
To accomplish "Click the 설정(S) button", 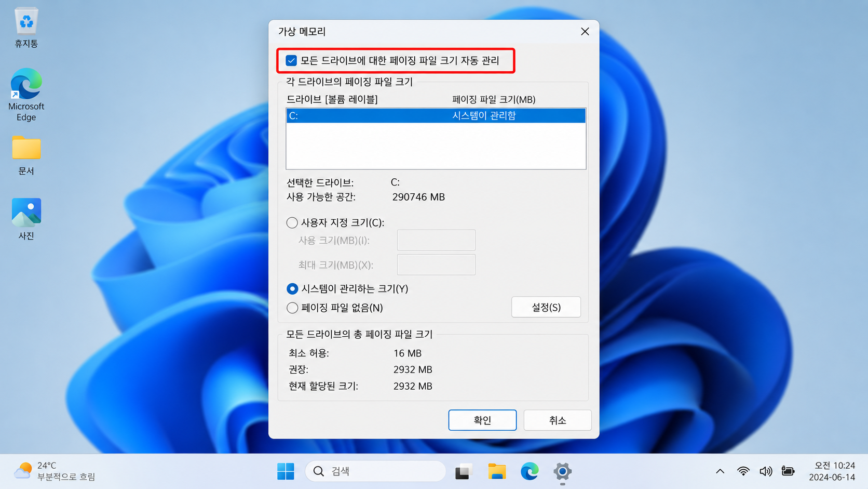I will (x=546, y=307).
